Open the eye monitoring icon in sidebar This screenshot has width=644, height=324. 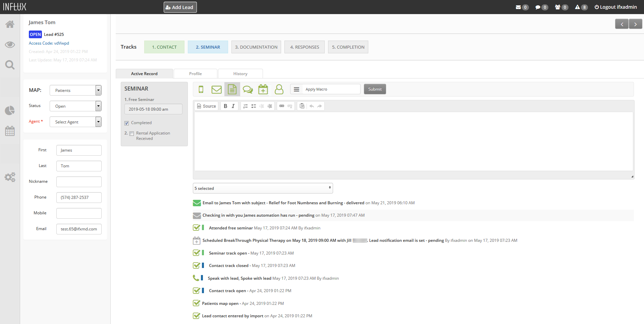10,45
